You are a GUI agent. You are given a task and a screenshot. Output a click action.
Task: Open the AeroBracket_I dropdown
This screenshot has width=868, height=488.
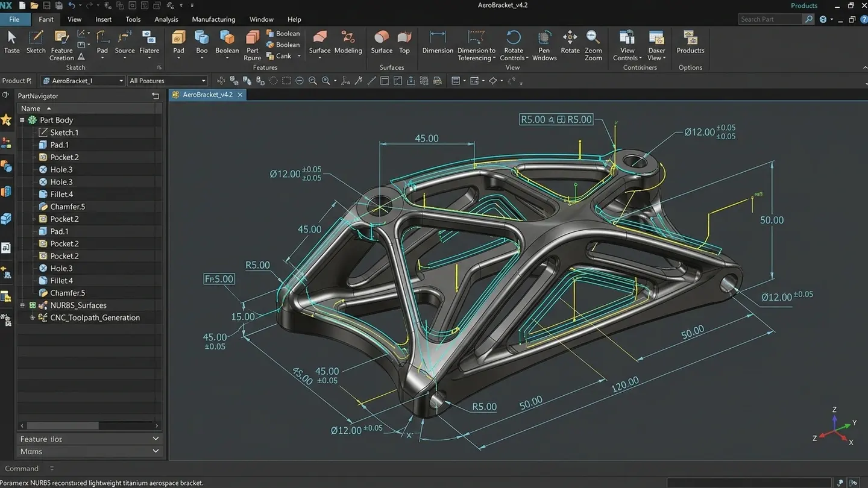click(83, 81)
